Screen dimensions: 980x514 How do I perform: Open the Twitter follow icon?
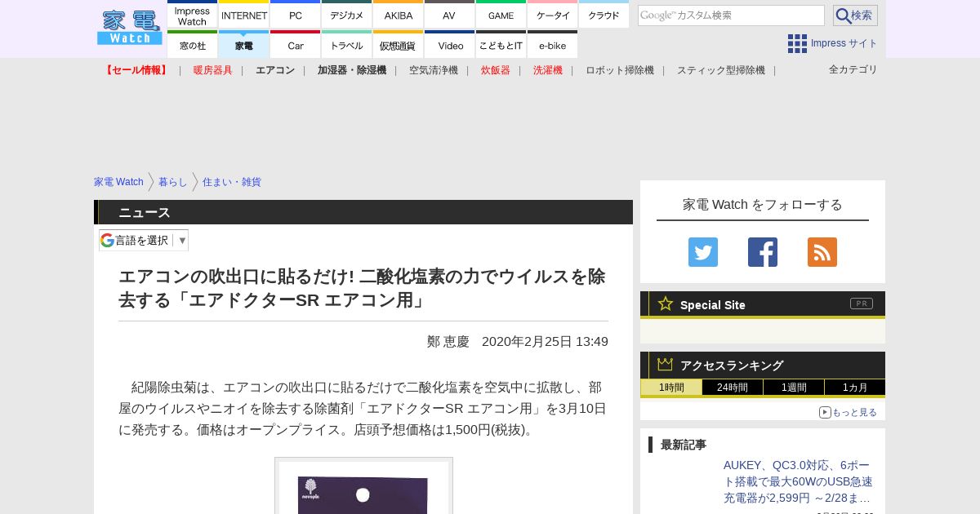703,252
